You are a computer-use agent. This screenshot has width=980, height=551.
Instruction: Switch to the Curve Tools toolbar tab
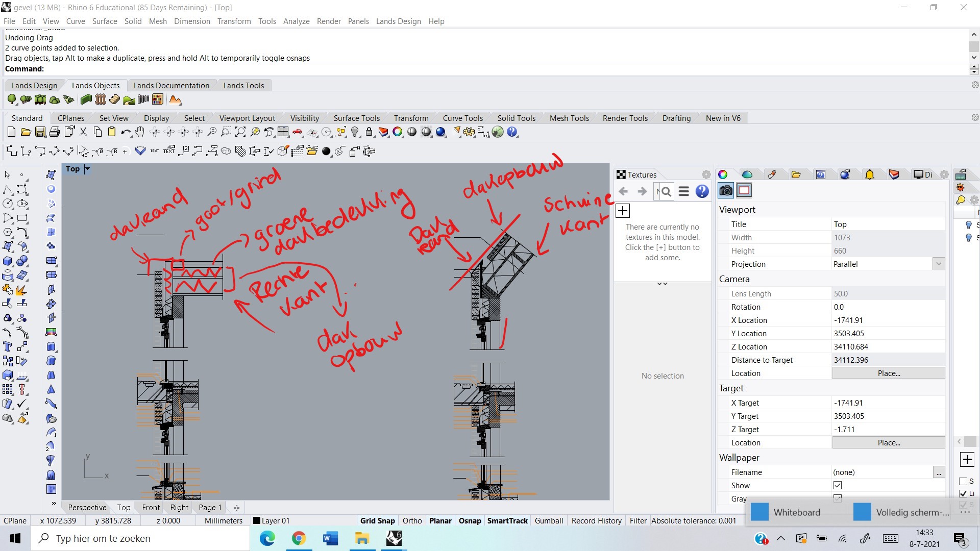point(462,118)
